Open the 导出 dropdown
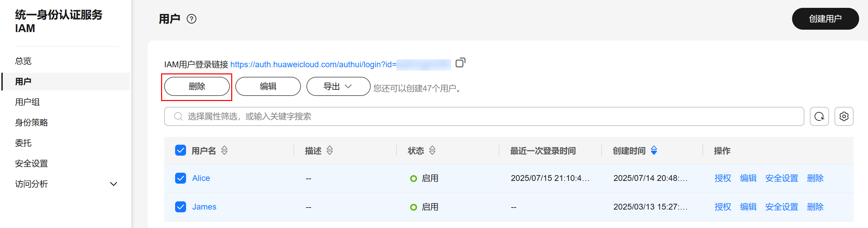868x228 pixels. click(x=338, y=87)
